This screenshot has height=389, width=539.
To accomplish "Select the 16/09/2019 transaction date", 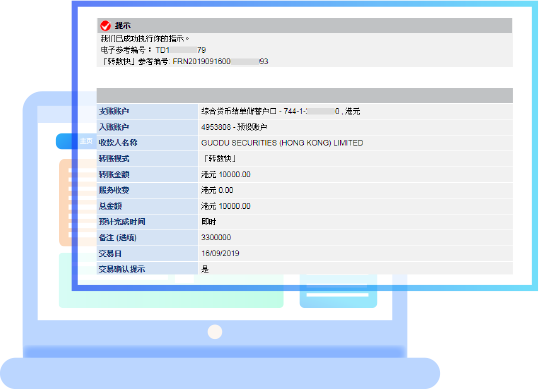I will point(220,254).
